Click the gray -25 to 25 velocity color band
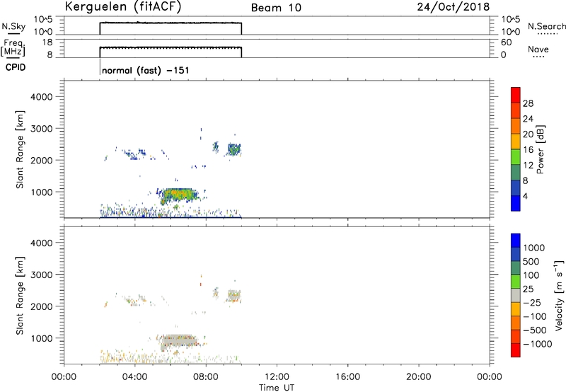Image resolution: width=566 pixels, height=392 pixels. 516,295
